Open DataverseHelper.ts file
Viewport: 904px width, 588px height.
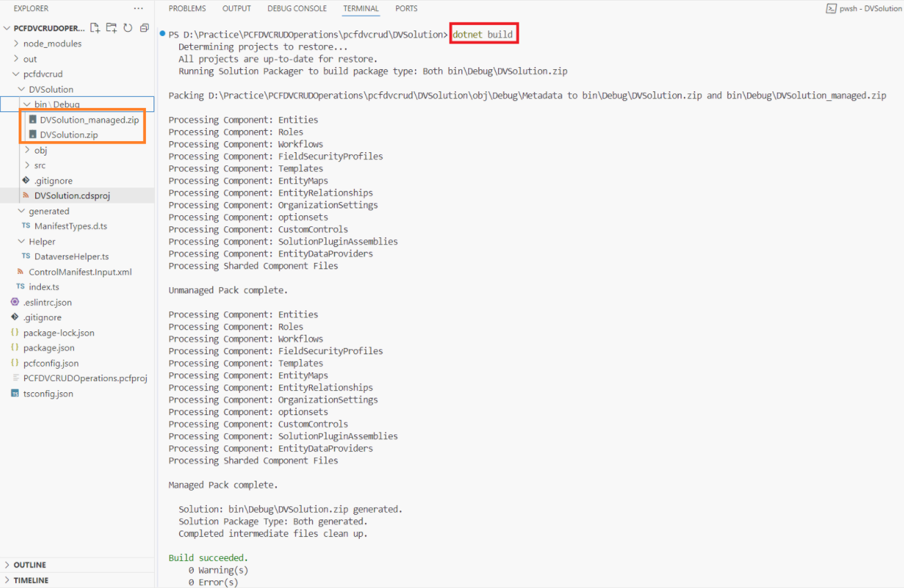[x=71, y=257]
